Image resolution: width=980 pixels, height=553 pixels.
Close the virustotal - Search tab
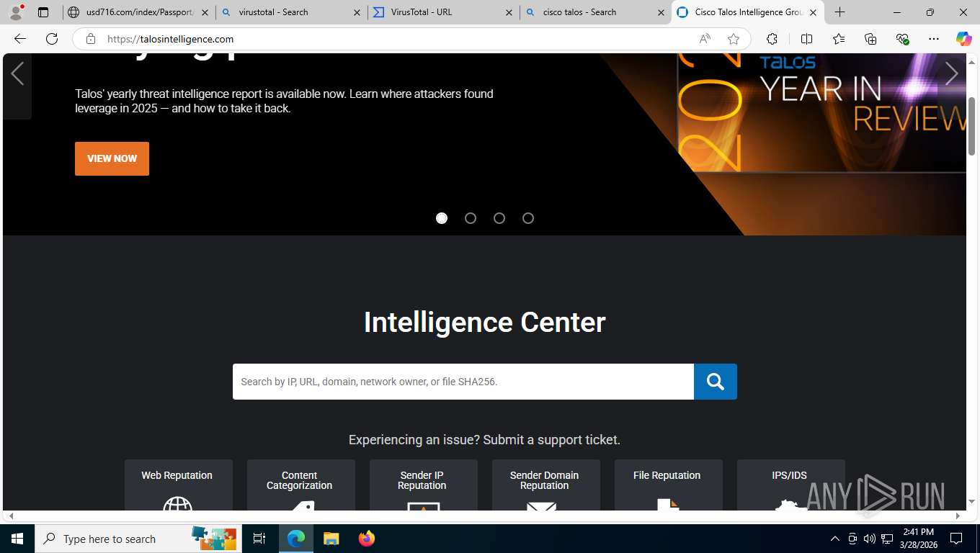[357, 12]
